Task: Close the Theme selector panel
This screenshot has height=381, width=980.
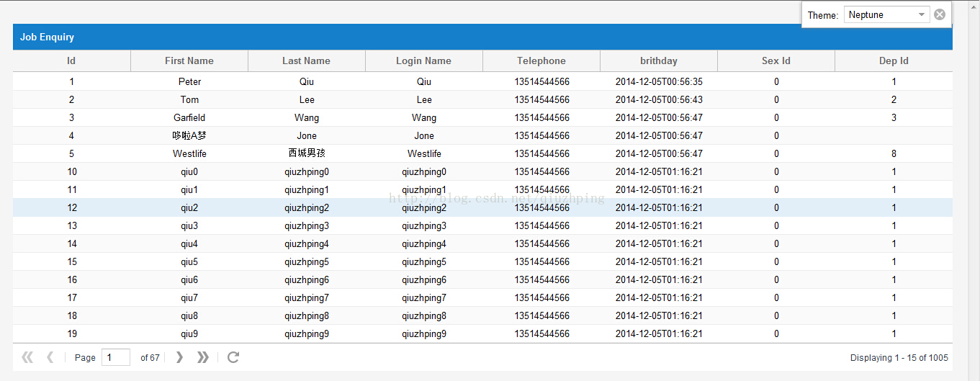Action: (940, 14)
